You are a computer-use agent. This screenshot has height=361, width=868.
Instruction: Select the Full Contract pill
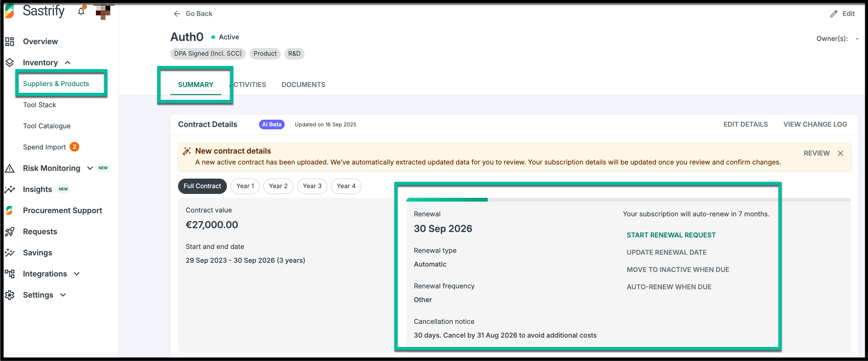click(x=202, y=186)
